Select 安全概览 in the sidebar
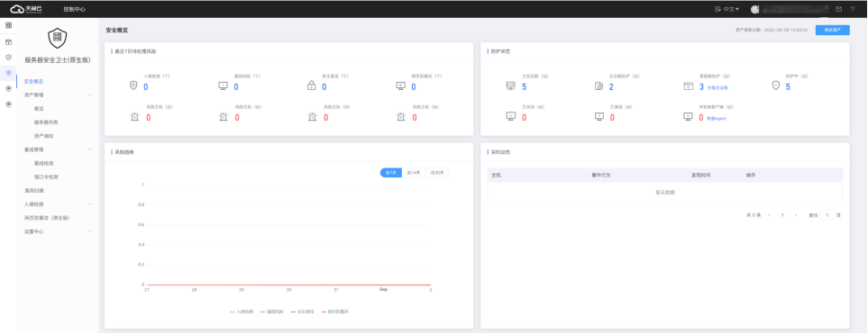 point(33,81)
